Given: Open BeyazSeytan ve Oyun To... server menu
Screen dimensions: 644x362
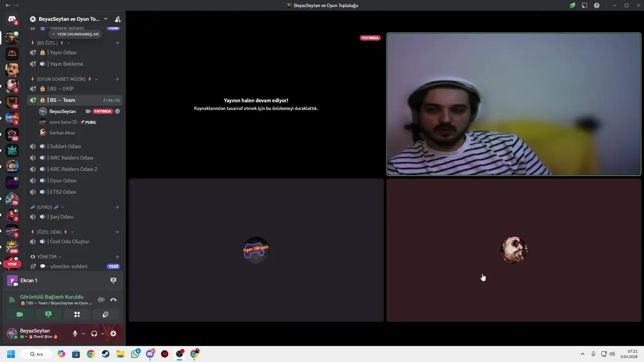Looking at the screenshot, I should click(x=68, y=19).
